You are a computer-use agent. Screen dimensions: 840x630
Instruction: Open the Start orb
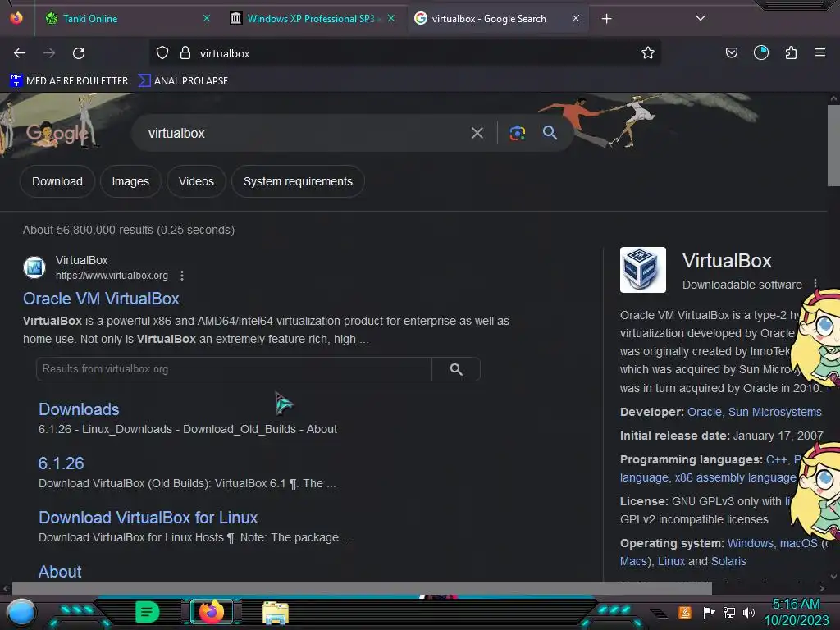tap(21, 612)
